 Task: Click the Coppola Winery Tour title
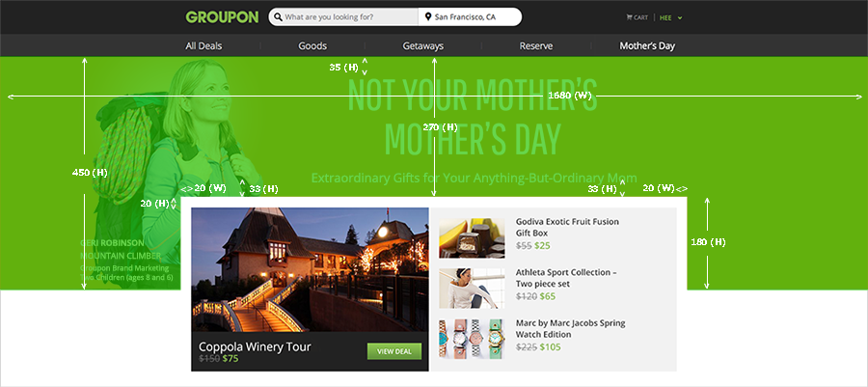click(x=255, y=347)
